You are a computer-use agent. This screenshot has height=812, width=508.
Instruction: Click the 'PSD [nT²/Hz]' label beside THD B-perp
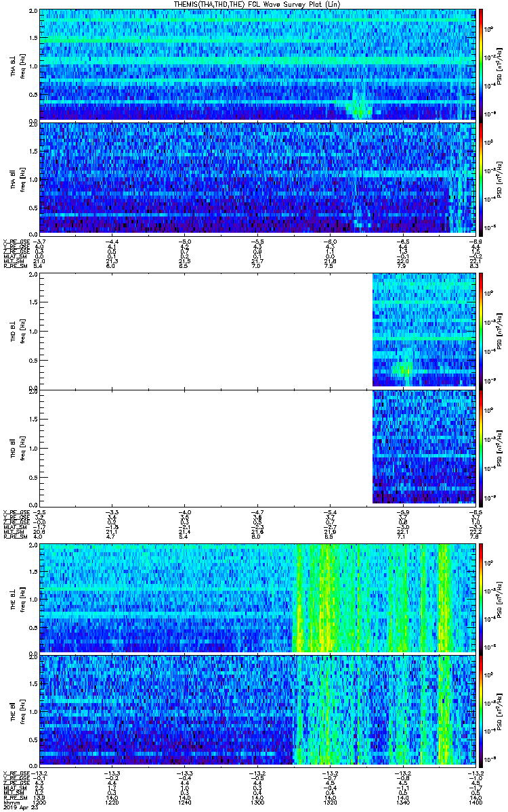pos(499,331)
